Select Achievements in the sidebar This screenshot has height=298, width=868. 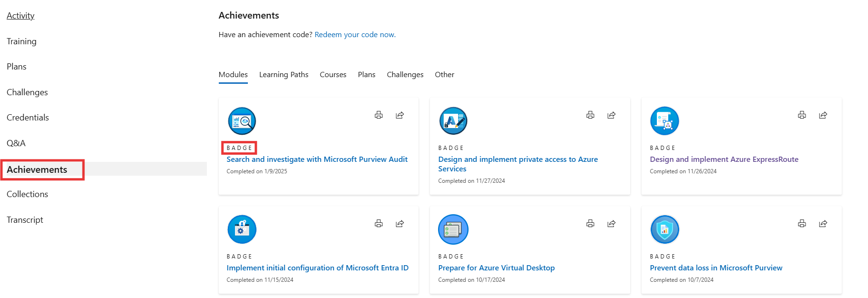[37, 169]
